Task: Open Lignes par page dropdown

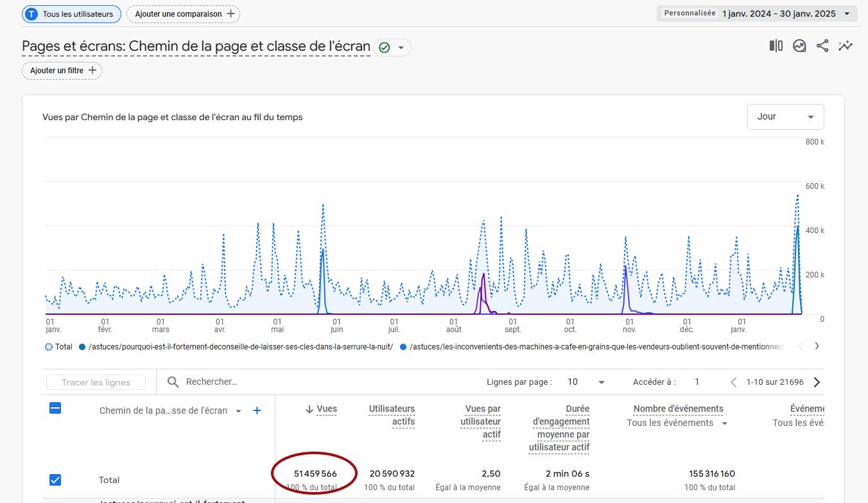Action: 586,382
